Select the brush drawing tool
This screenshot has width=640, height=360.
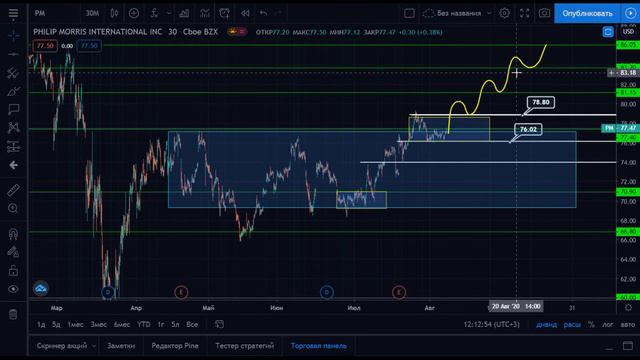point(13,91)
